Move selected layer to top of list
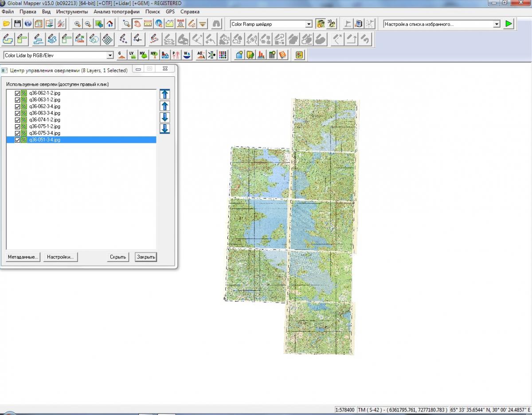The height and width of the screenshot is (415, 532). click(165, 94)
